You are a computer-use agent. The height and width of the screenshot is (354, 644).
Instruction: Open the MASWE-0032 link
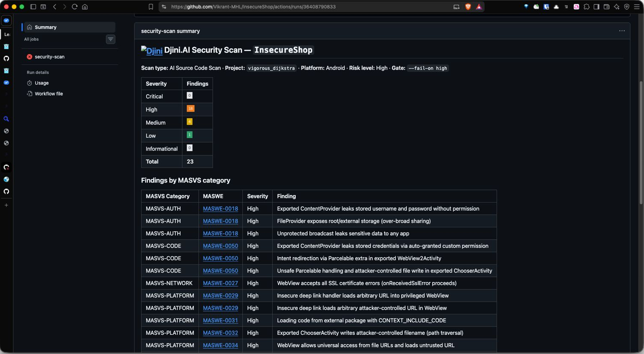click(220, 333)
